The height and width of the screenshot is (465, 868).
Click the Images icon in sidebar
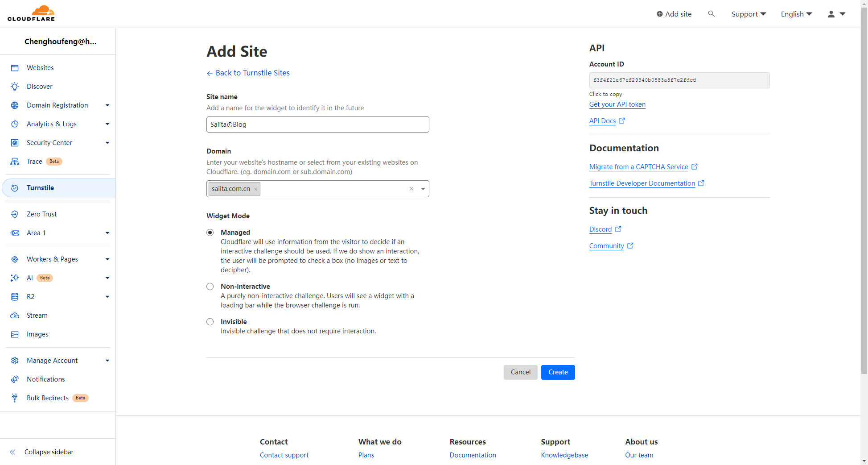15,334
